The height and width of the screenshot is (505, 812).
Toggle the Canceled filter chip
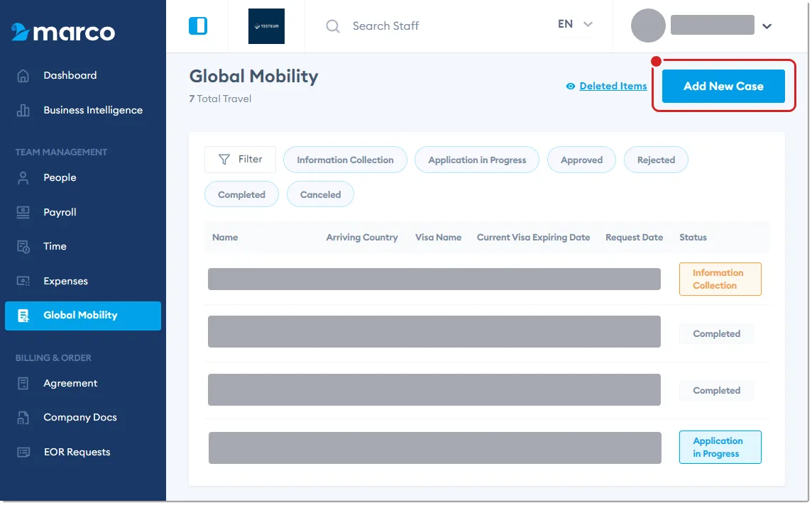point(321,194)
